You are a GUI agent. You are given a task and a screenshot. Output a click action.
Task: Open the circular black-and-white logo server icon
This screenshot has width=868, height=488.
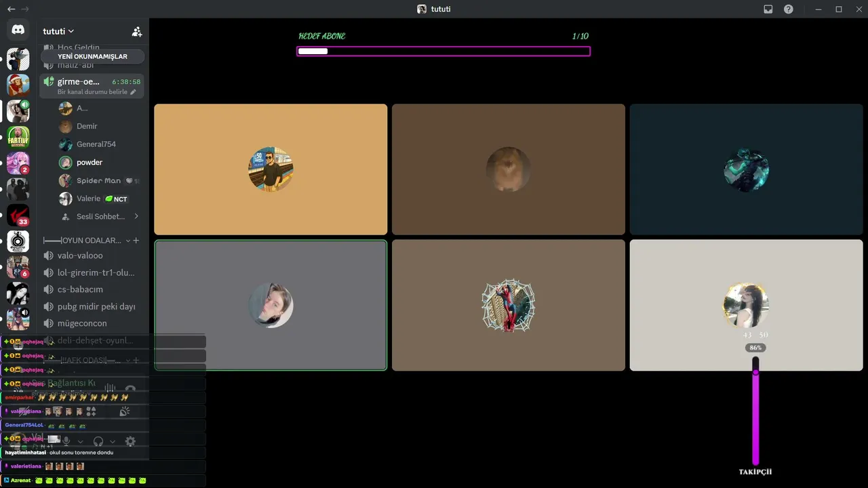click(x=18, y=241)
